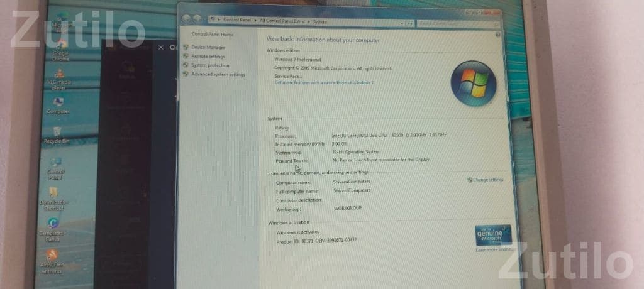Image resolution: width=644 pixels, height=289 pixels.
Task: Launch VLC media player desktop icon
Action: (x=59, y=79)
